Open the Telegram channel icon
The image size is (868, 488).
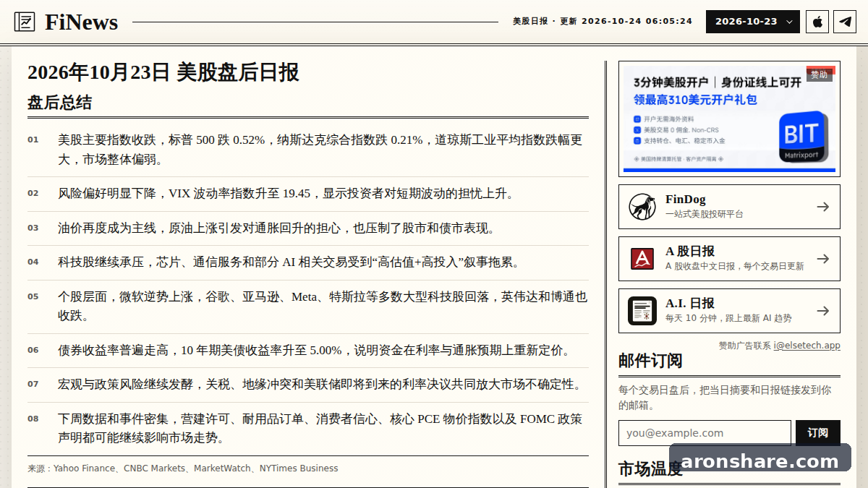pos(845,22)
